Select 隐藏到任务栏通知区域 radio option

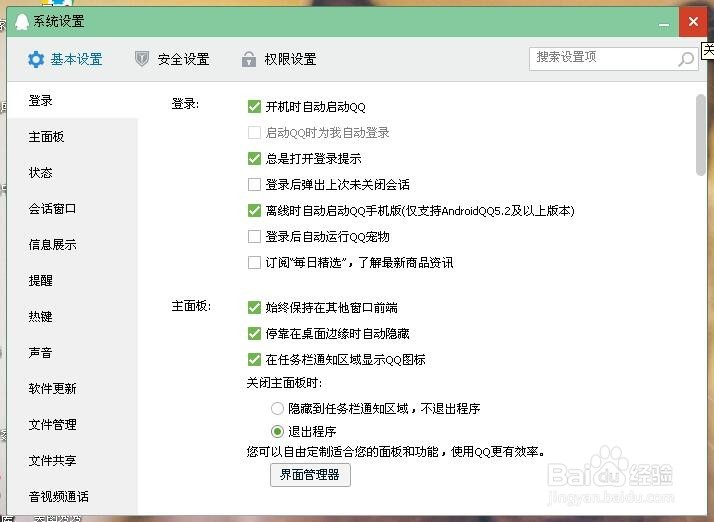coord(277,408)
